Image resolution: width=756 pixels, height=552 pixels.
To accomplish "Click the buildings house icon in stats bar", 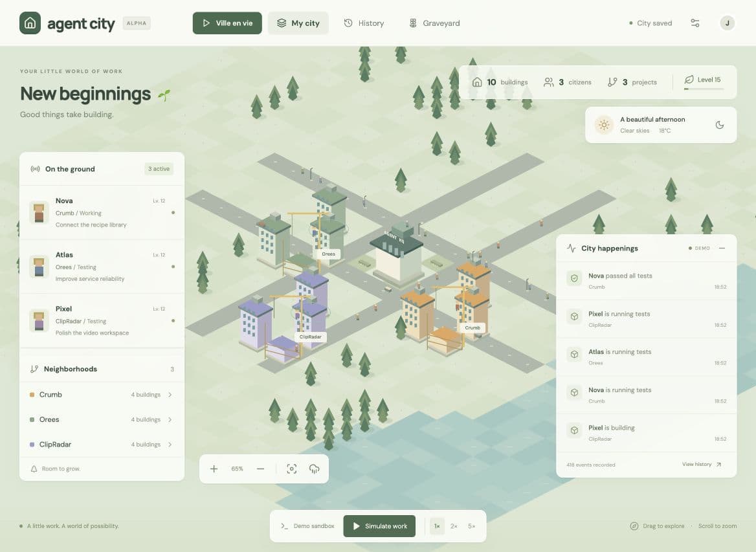I will point(477,82).
